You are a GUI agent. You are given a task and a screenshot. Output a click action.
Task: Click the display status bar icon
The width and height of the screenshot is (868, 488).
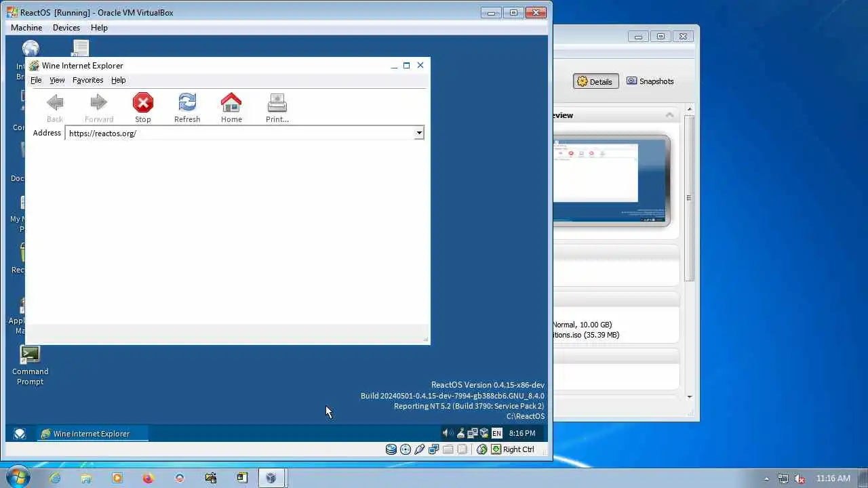(462, 449)
